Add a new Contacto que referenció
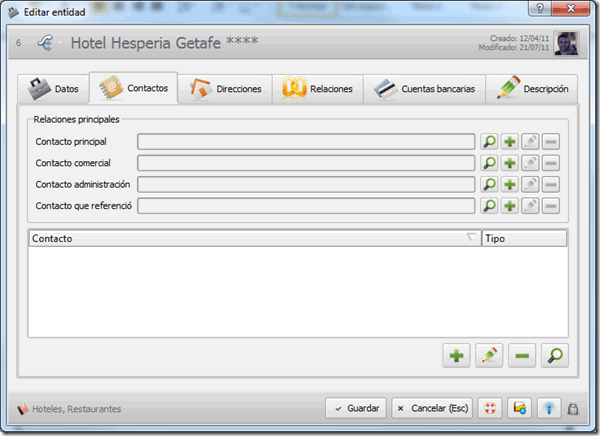Screen dimensions: 600x436 (x=510, y=206)
